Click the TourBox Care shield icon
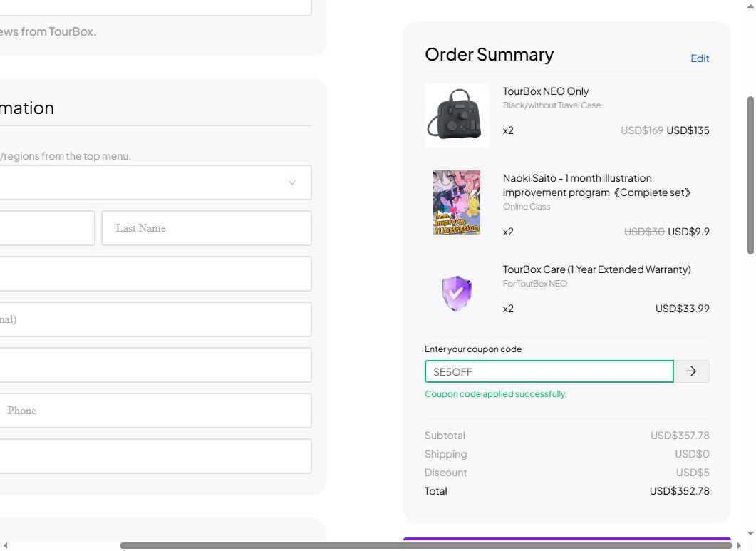This screenshot has height=551, width=756. click(457, 293)
